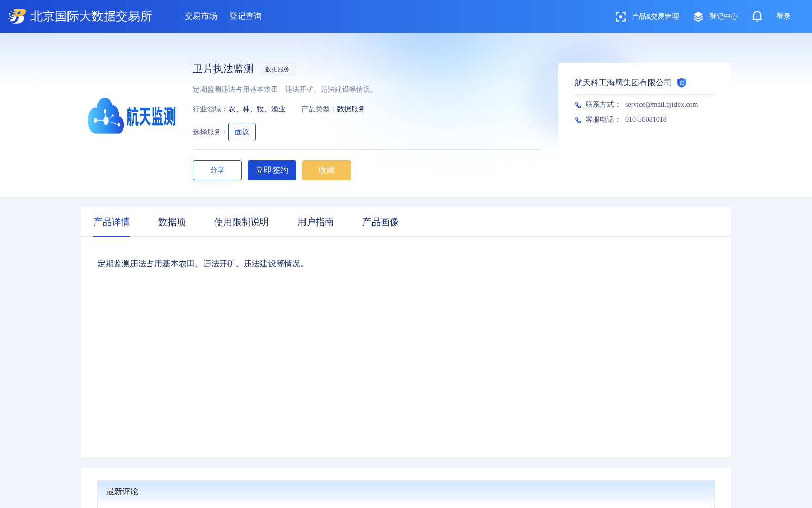The height and width of the screenshot is (508, 812).
Task: Open the notification bell
Action: pos(757,16)
